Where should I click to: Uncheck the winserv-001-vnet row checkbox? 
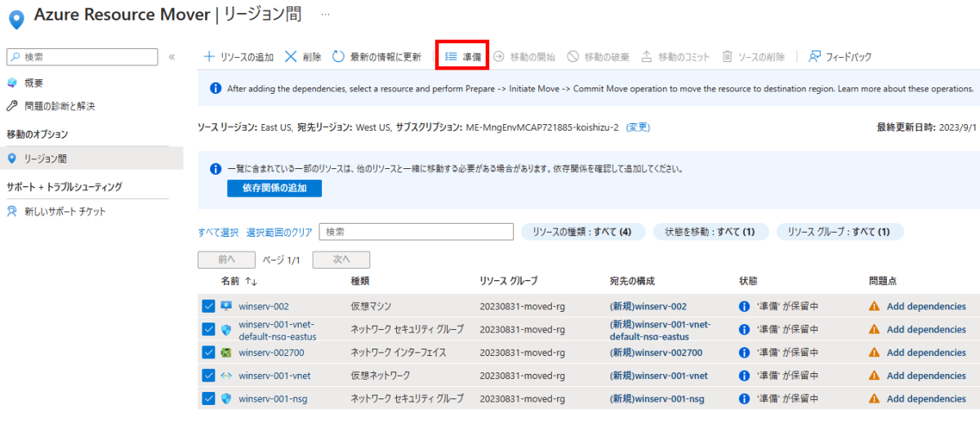[208, 376]
